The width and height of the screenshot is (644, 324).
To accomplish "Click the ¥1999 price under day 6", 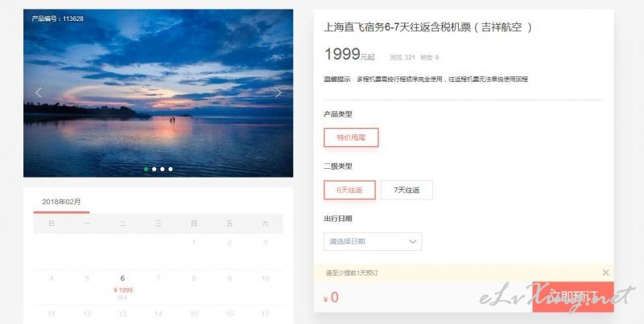I will click(x=123, y=290).
